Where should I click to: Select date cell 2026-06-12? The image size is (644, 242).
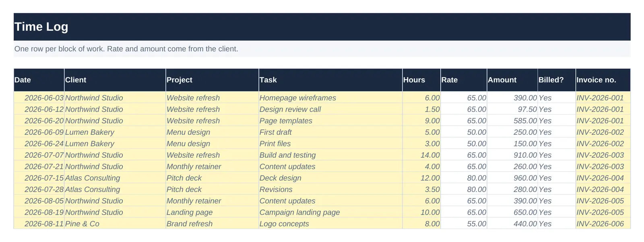tap(39, 109)
